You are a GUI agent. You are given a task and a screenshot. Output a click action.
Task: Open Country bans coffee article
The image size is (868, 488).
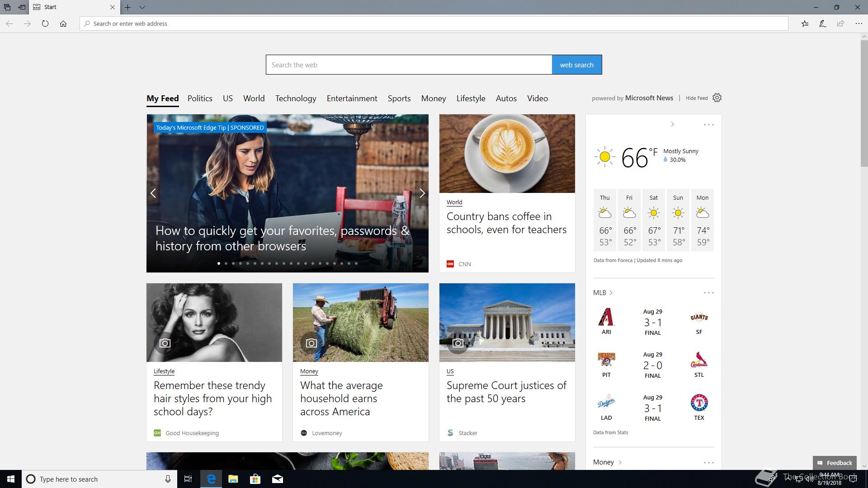pyautogui.click(x=506, y=223)
